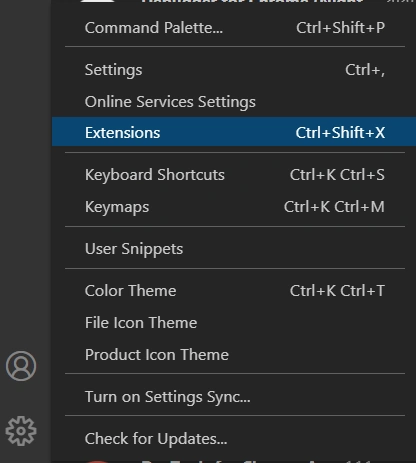Open Keyboard Shortcuts editor entry
The image size is (416, 463).
[x=235, y=175]
